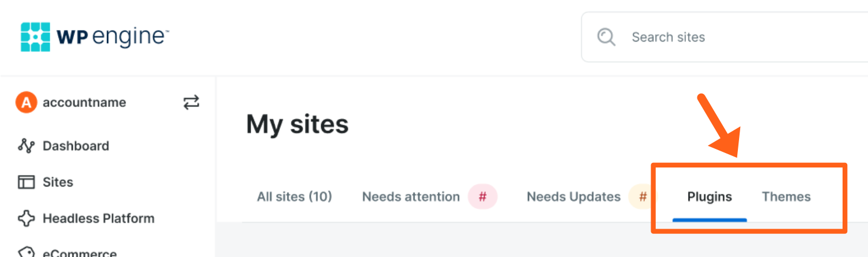Click the Dashboard graph icon
Image resolution: width=868 pixels, height=257 pixels.
click(27, 146)
